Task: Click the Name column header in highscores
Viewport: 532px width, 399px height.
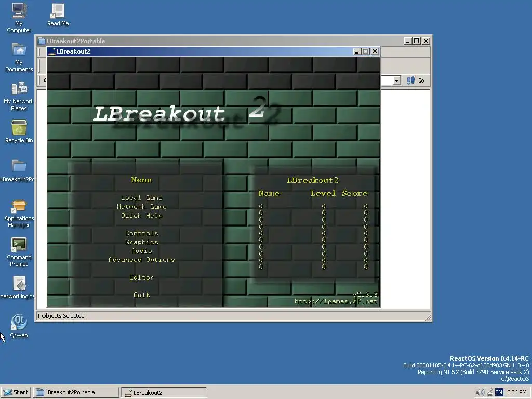Action: pyautogui.click(x=269, y=193)
